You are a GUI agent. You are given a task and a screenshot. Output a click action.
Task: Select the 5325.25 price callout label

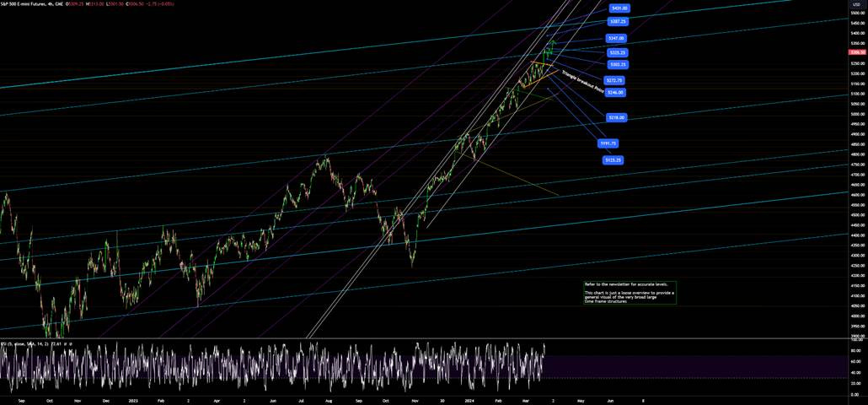tap(617, 52)
